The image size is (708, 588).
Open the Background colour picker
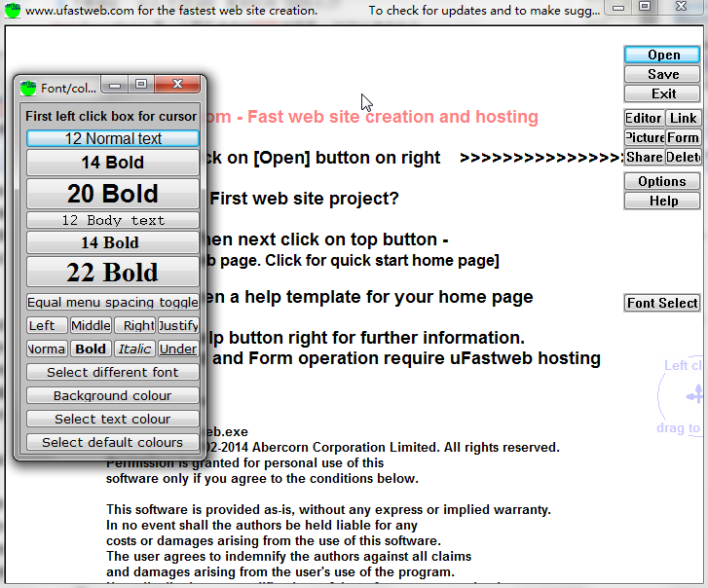[x=112, y=396]
